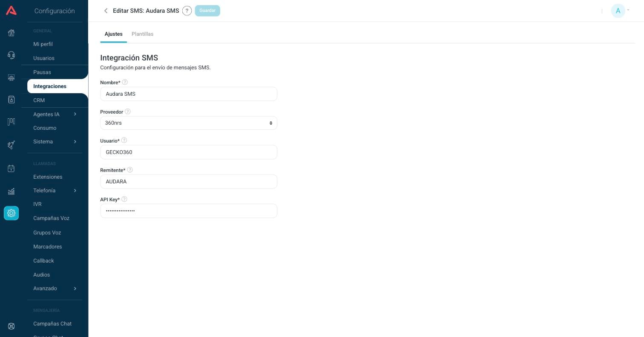Switch to the Ajustes tab
Image resolution: width=644 pixels, height=337 pixels.
point(113,34)
